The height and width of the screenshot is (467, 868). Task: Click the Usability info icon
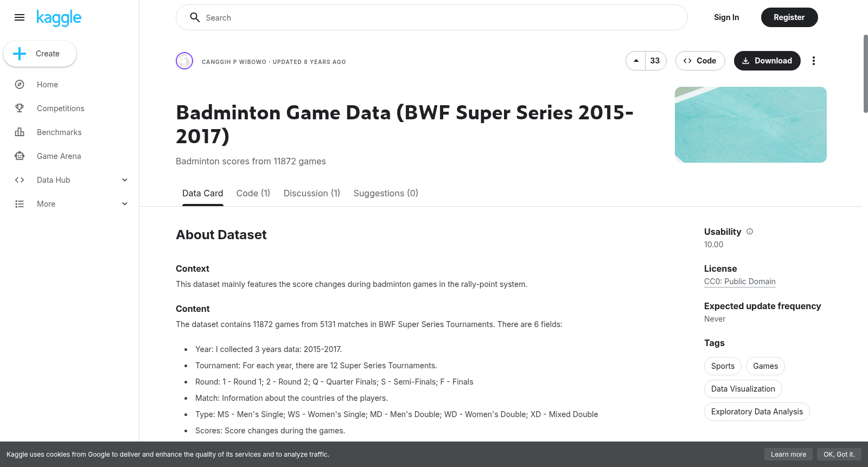(x=750, y=232)
